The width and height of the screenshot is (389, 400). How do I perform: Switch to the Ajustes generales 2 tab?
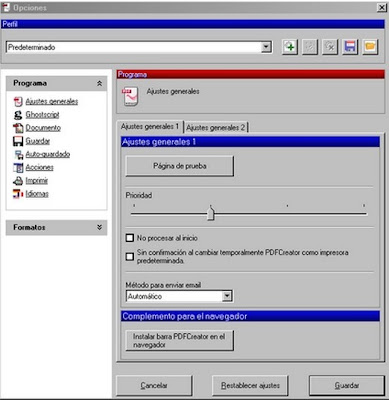coord(216,127)
